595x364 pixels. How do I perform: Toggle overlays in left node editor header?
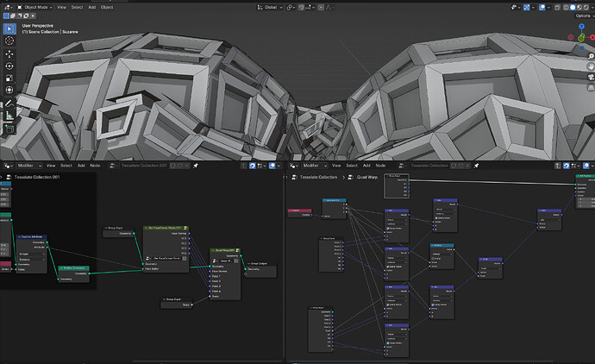pos(272,166)
